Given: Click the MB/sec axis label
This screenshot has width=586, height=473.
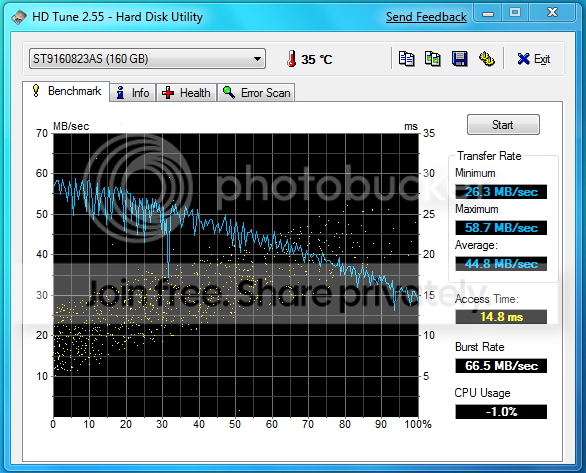Looking at the screenshot, I should [x=71, y=126].
